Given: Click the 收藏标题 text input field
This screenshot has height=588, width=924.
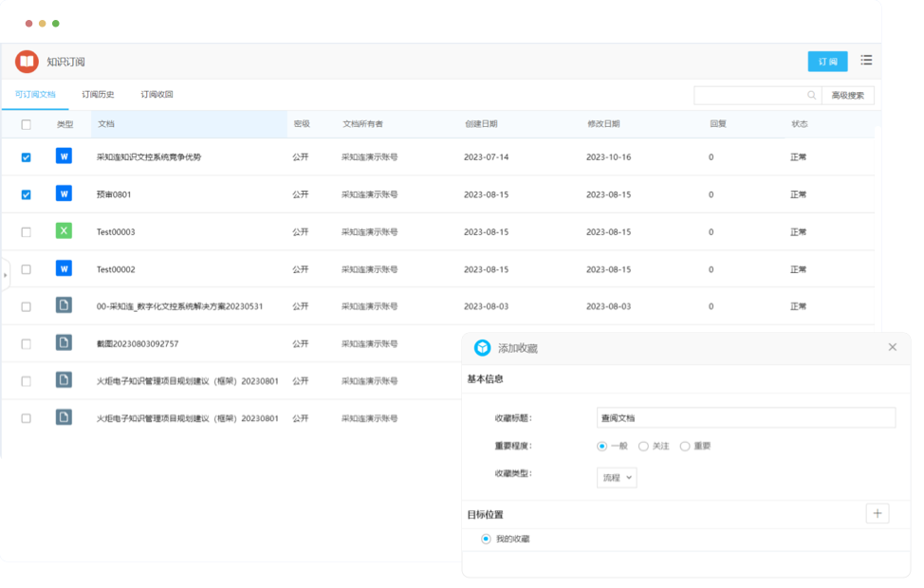Looking at the screenshot, I should pyautogui.click(x=746, y=418).
